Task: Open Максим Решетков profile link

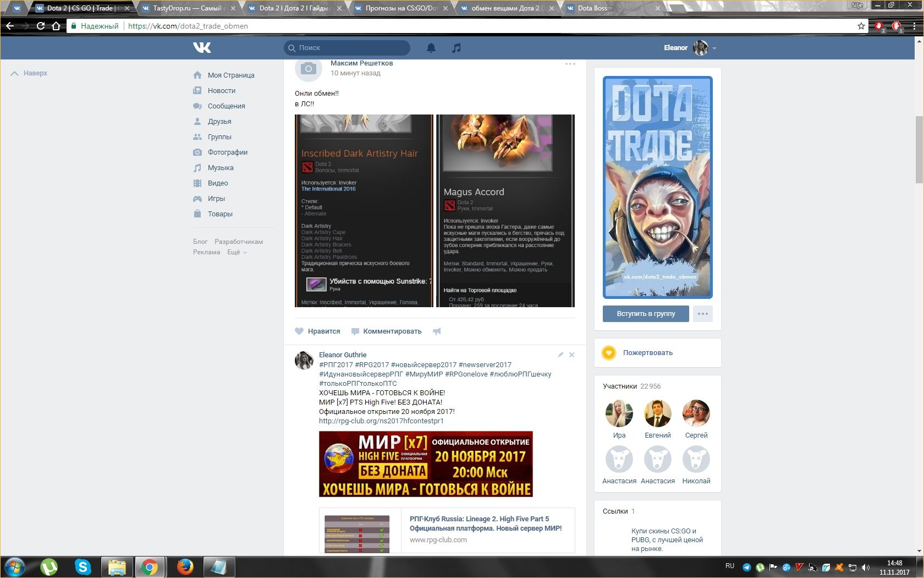Action: [x=361, y=63]
